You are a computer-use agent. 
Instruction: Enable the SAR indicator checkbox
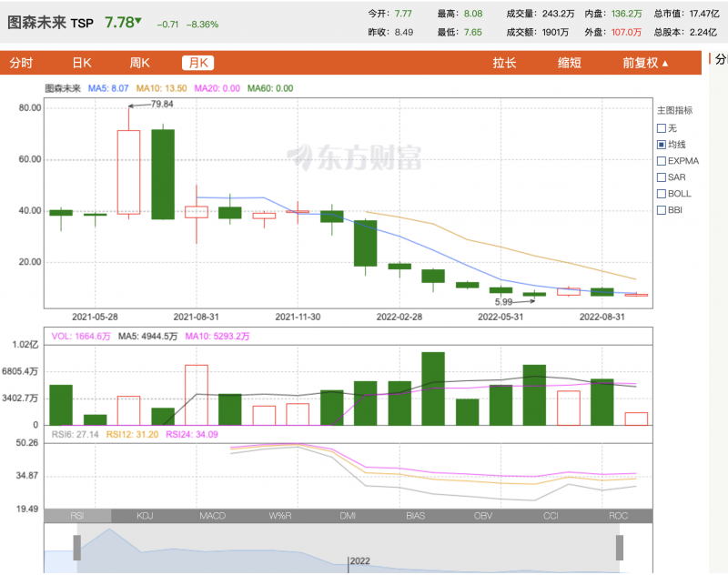pyautogui.click(x=662, y=177)
